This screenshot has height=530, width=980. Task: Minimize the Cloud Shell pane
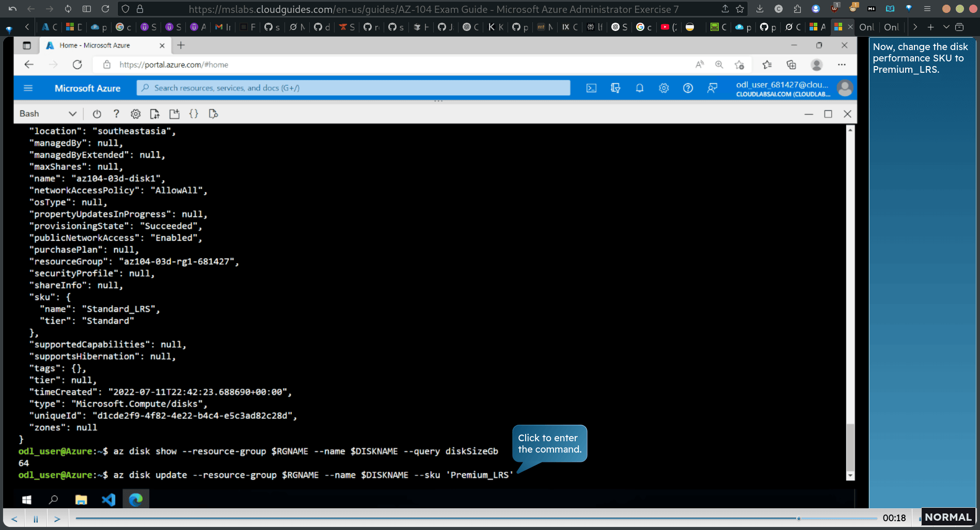(809, 114)
